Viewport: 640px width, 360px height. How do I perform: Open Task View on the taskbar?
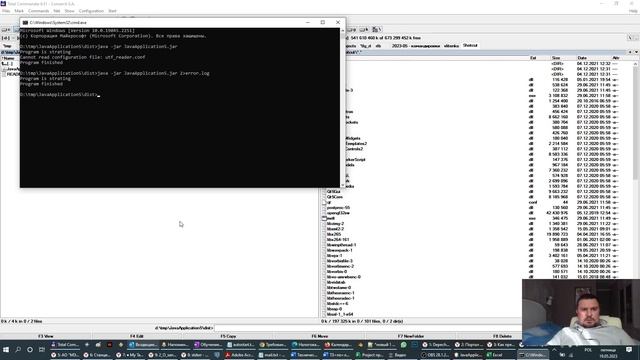[x=42, y=350]
